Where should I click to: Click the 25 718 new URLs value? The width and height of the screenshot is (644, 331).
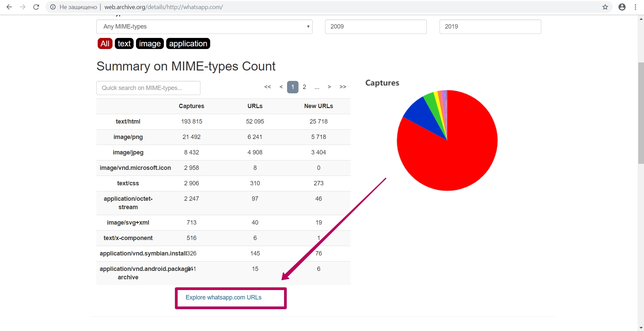319,122
